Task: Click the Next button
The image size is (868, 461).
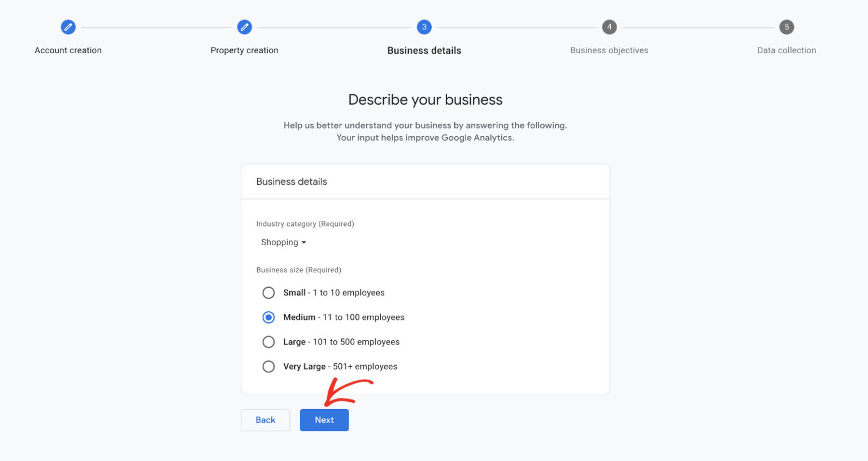Action: pyautogui.click(x=324, y=420)
